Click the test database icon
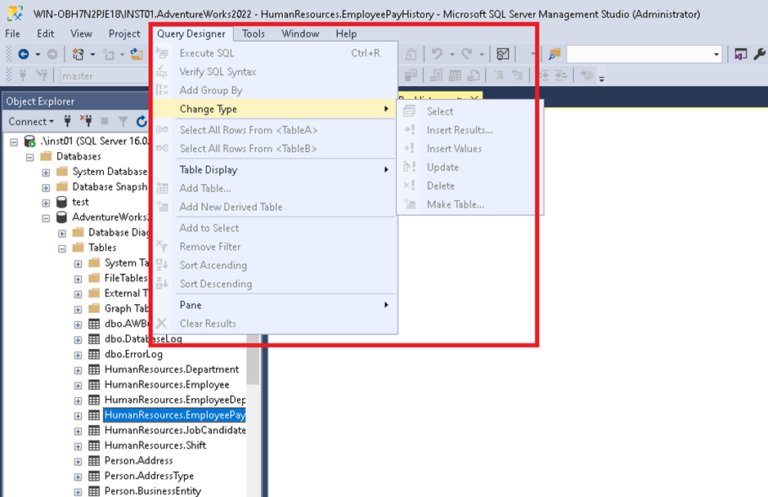This screenshot has height=497, width=768. click(x=62, y=202)
